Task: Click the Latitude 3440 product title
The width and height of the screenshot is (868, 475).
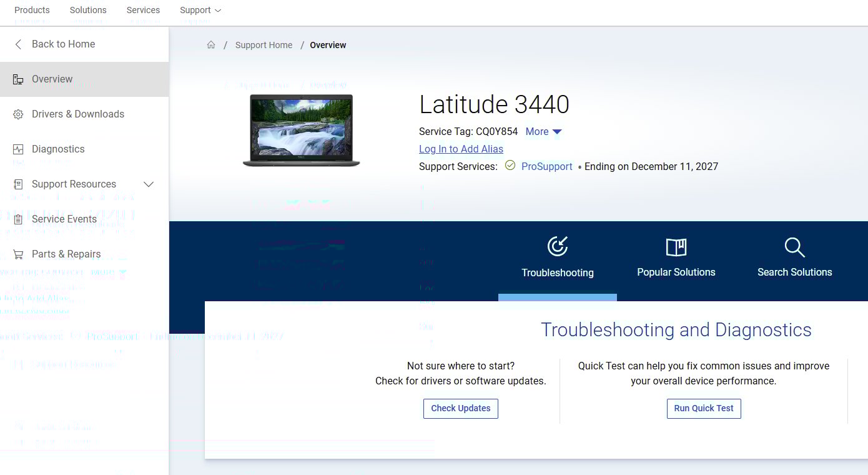Action: click(x=494, y=104)
